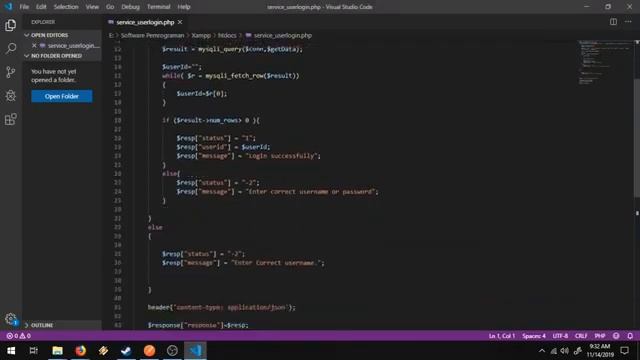Open the editor More Actions ellipsis

click(x=628, y=22)
